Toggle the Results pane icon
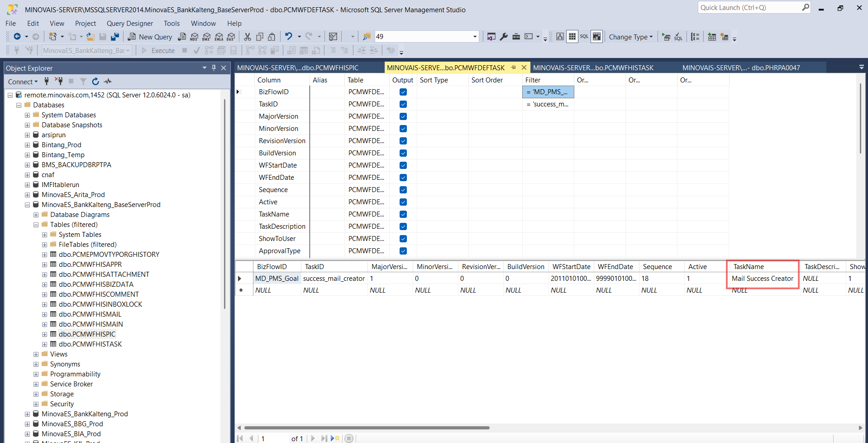Viewport: 868px width, 443px height. (x=597, y=37)
